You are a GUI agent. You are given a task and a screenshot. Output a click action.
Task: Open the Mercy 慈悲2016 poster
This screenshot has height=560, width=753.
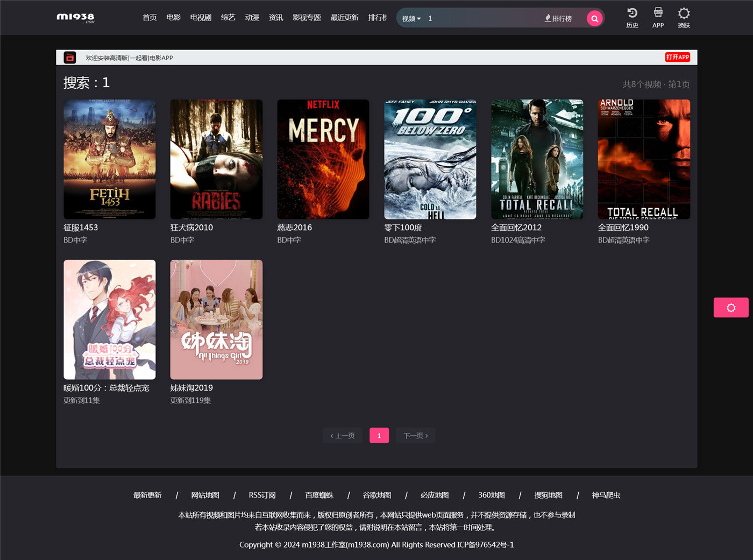[x=323, y=159]
